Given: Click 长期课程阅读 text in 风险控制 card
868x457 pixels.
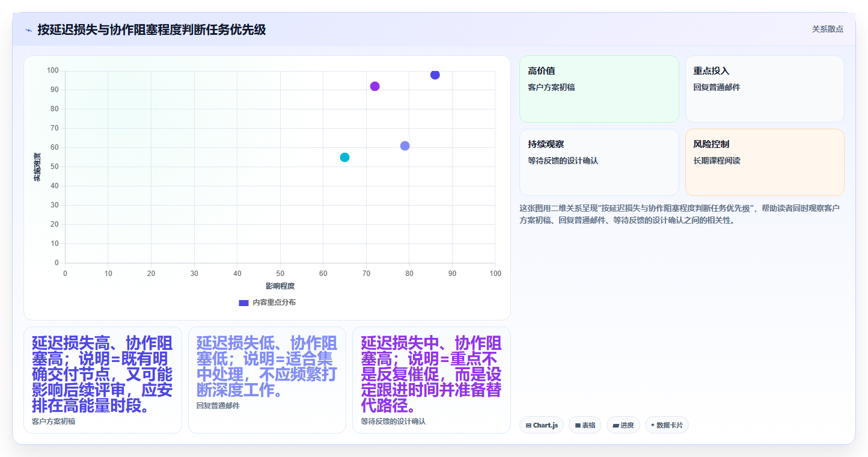Looking at the screenshot, I should (x=717, y=161).
